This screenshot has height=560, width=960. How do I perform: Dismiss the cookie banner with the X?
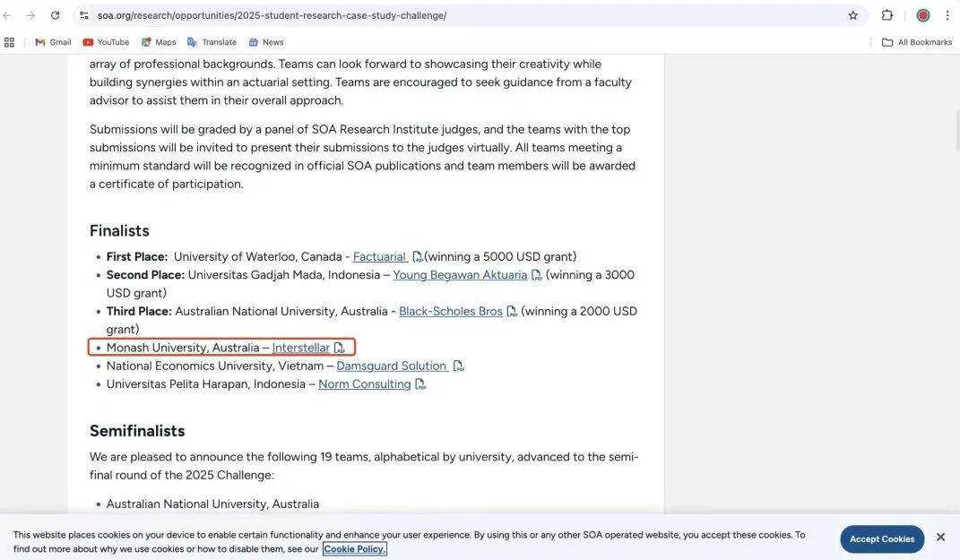pyautogui.click(x=940, y=538)
